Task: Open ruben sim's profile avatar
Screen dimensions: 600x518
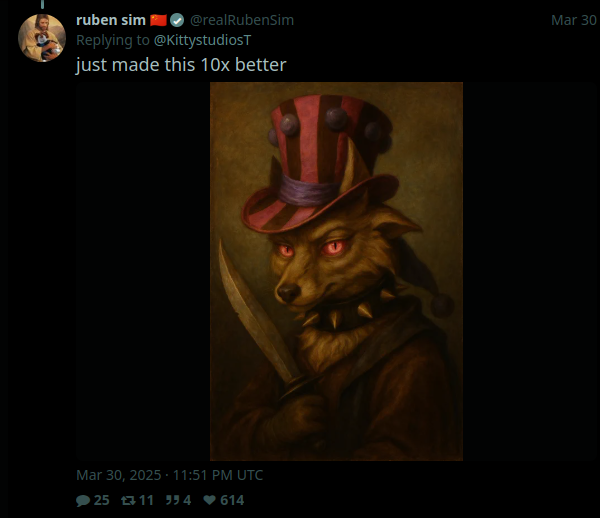Action: [42, 38]
